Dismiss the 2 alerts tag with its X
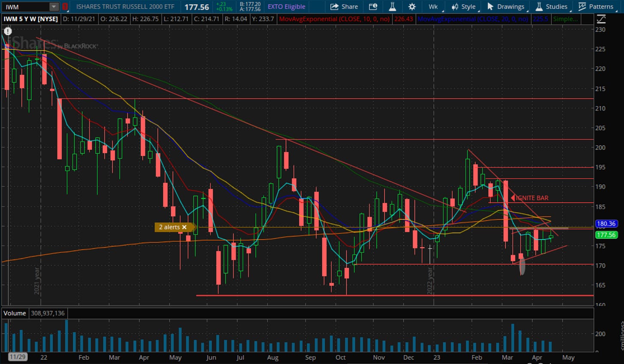The height and width of the screenshot is (364, 624). (x=184, y=227)
